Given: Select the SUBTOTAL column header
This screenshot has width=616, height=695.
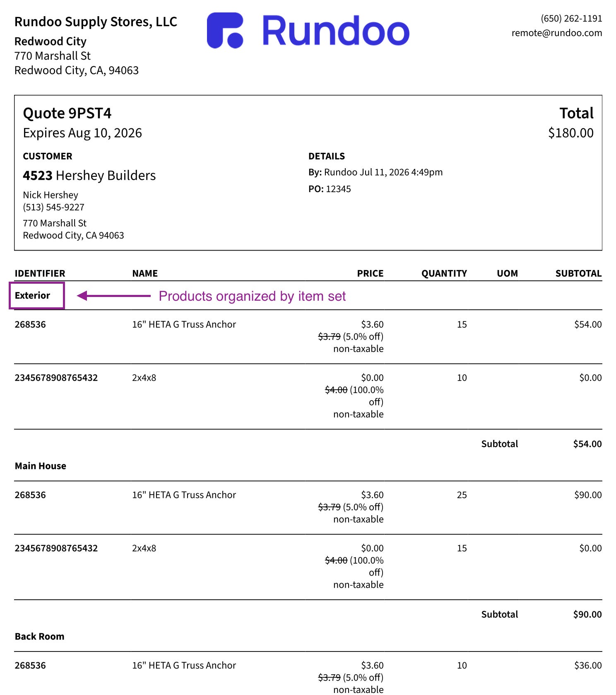Looking at the screenshot, I should pos(578,273).
